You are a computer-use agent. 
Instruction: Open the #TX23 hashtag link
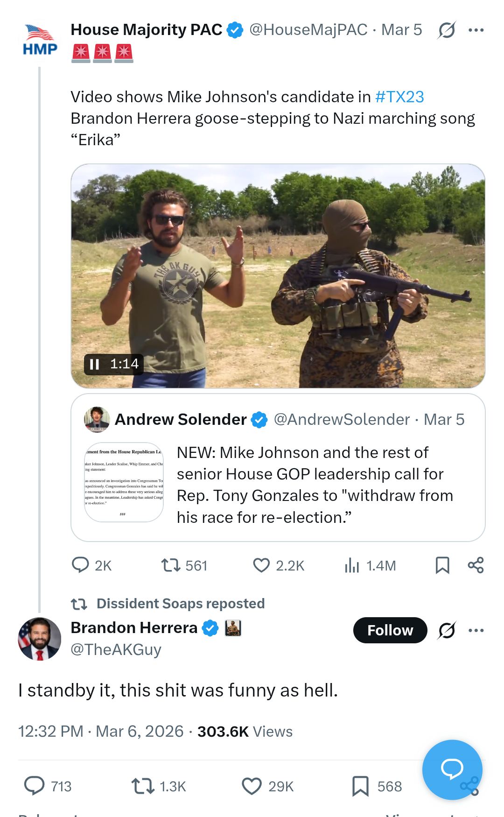point(399,97)
